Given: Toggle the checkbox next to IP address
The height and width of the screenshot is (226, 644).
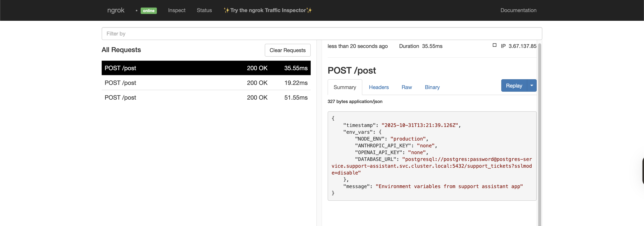Looking at the screenshot, I should [494, 45].
